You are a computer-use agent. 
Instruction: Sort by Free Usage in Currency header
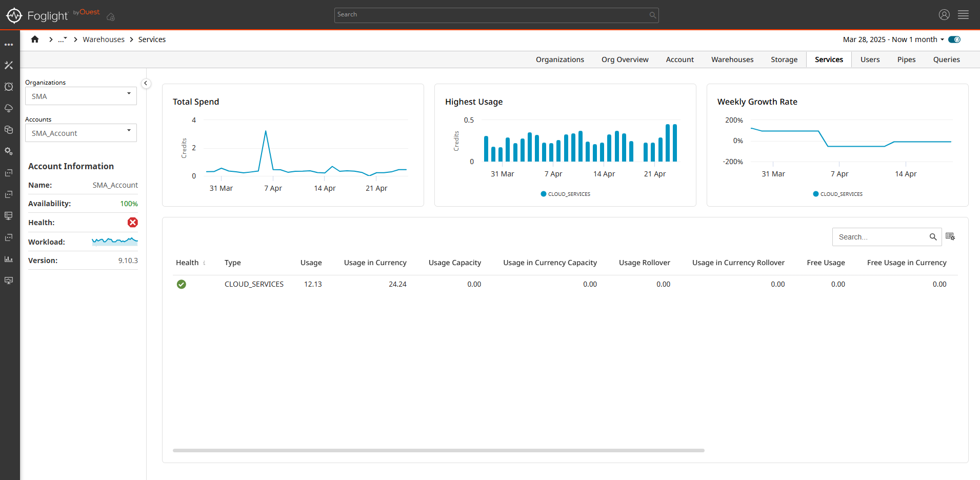[x=907, y=263]
